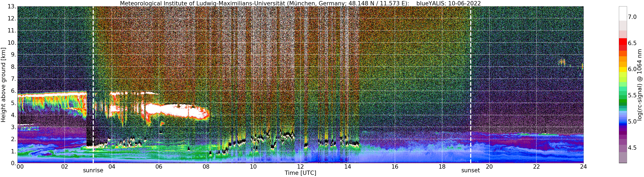This screenshot has width=644, height=177.
Task: Click the 'sunset' label below the axis
Action: pyautogui.click(x=471, y=171)
